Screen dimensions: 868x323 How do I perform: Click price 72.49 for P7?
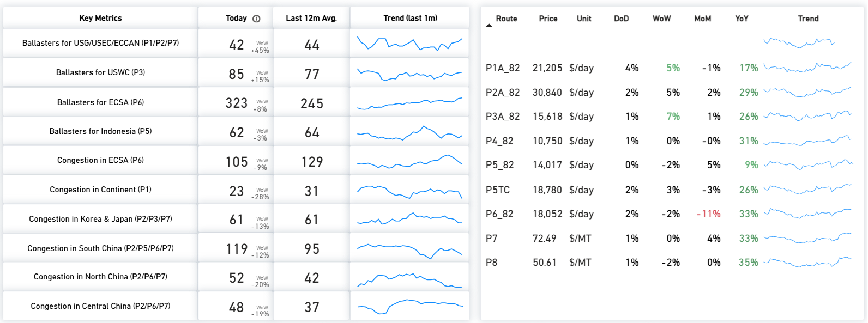[545, 239]
